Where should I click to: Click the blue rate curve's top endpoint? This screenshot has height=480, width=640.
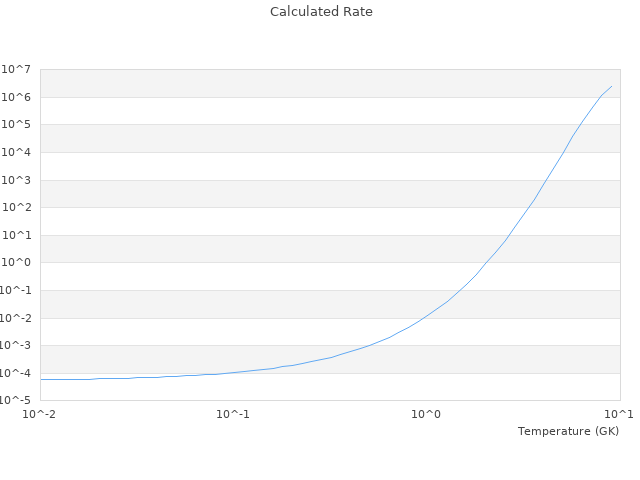click(x=612, y=85)
